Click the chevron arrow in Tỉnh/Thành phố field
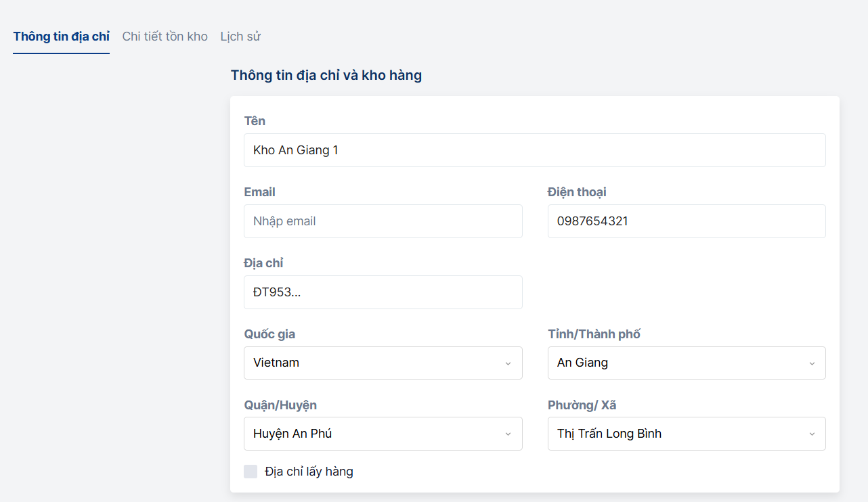868x502 pixels. (812, 363)
